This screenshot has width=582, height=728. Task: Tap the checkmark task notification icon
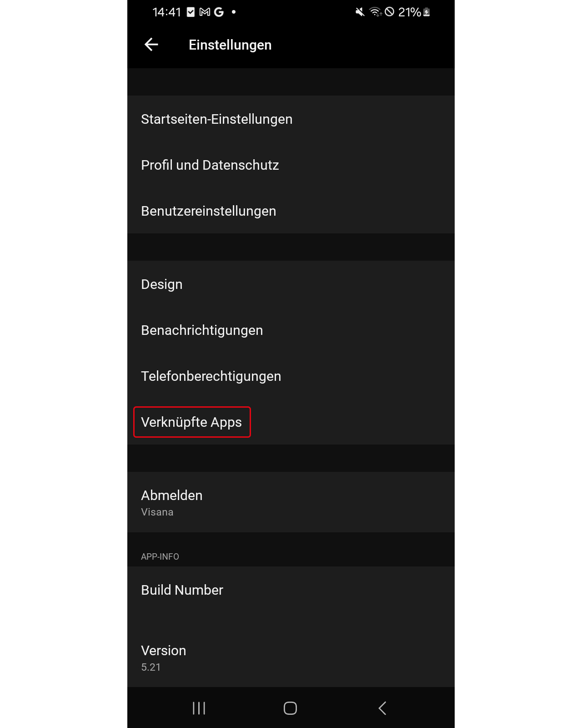(x=191, y=12)
